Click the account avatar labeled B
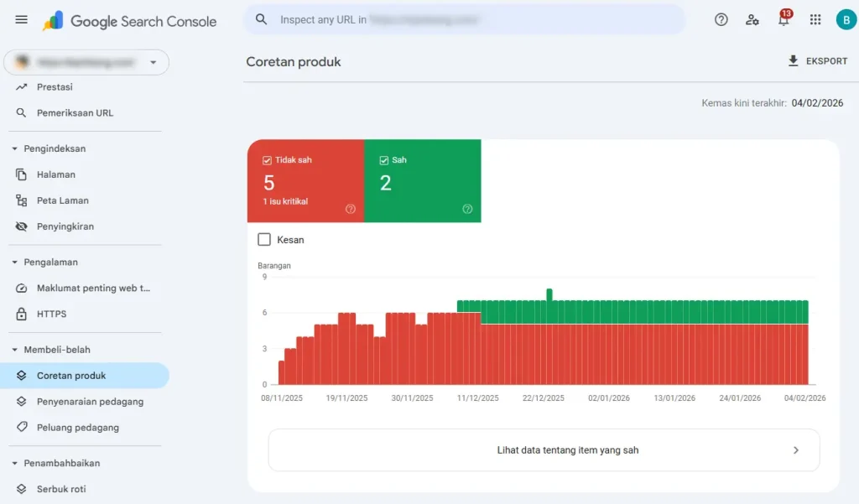Screen dimensions: 859x504 pos(846,20)
